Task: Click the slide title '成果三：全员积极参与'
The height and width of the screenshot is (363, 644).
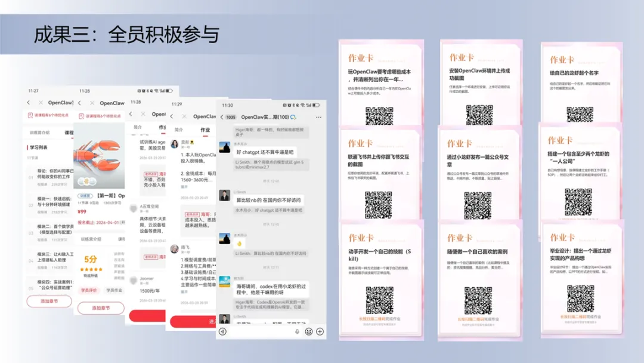Action: 126,35
